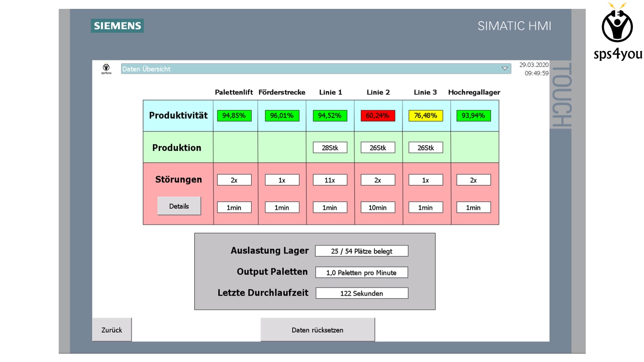
Task: Click the Förderstrecke fault count 1x
Action: pyautogui.click(x=282, y=180)
